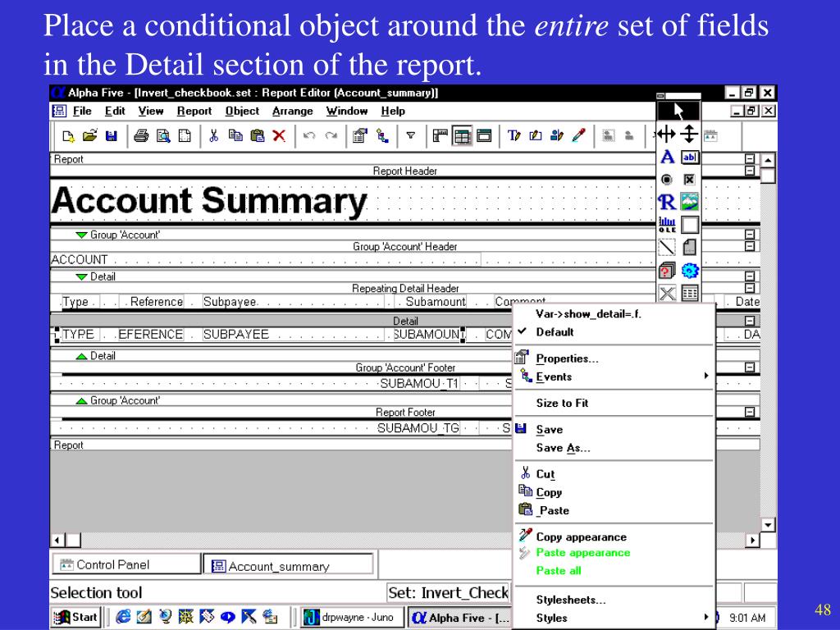Select the blue gear tool in toolbox
The width and height of the screenshot is (840, 630).
coord(689,271)
